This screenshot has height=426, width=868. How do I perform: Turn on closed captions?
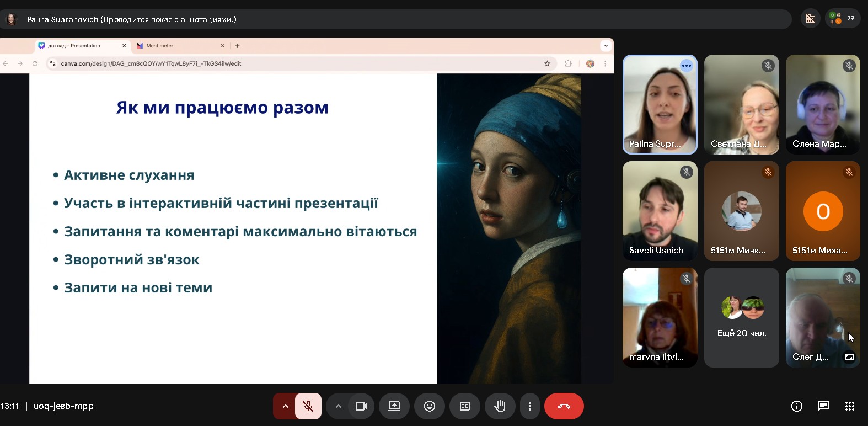pos(465,406)
